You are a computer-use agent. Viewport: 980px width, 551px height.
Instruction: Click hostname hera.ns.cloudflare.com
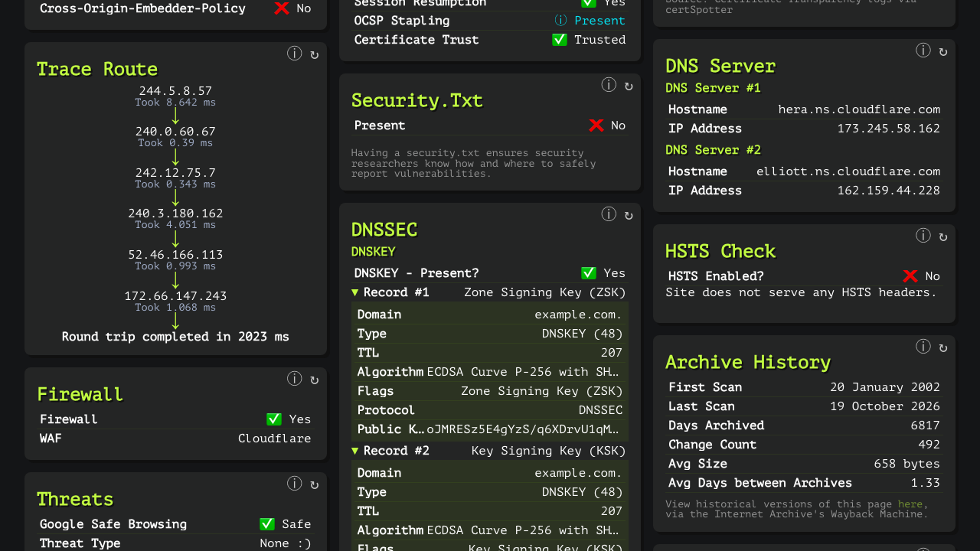click(x=859, y=109)
